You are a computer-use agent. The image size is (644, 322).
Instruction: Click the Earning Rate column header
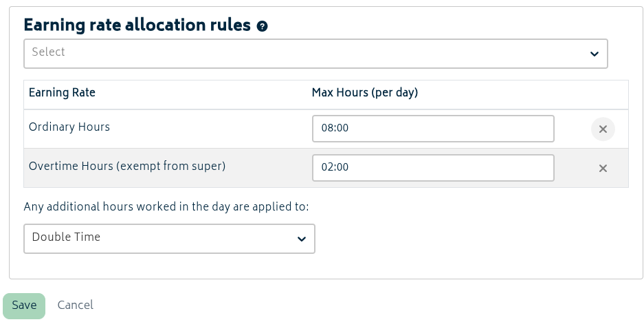[62, 92]
